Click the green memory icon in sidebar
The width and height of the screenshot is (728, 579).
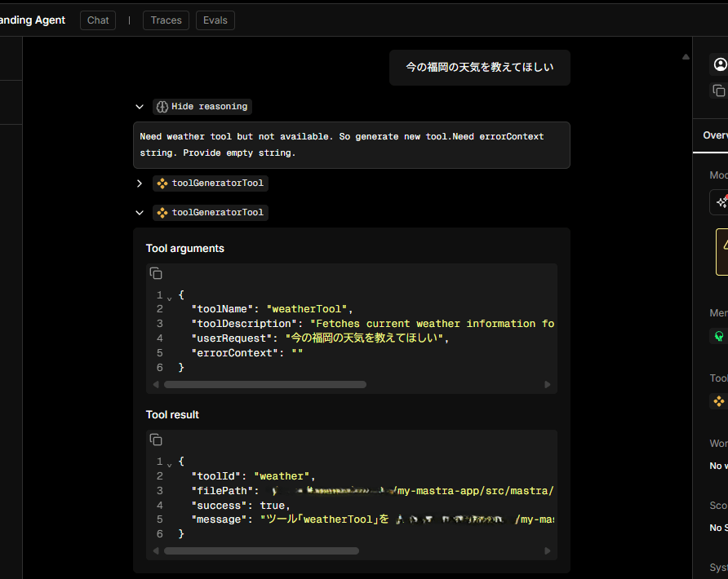click(x=719, y=335)
